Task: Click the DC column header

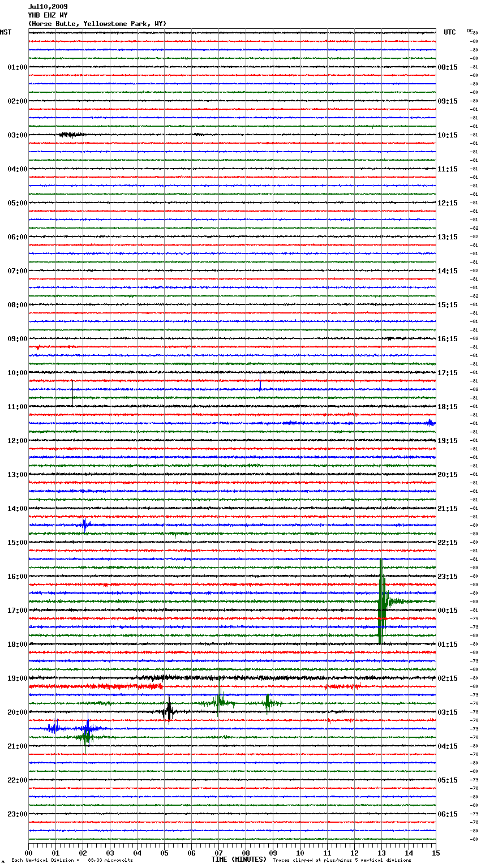Action: pos(470,31)
